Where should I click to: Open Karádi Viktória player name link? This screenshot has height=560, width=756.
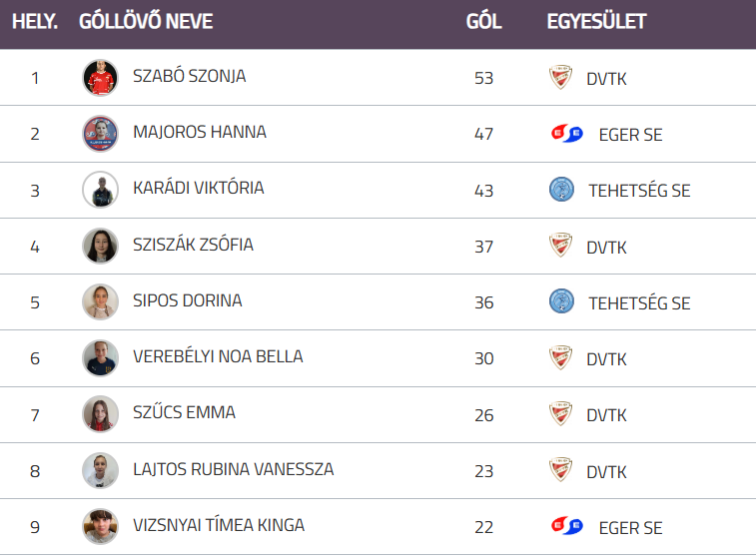(198, 188)
